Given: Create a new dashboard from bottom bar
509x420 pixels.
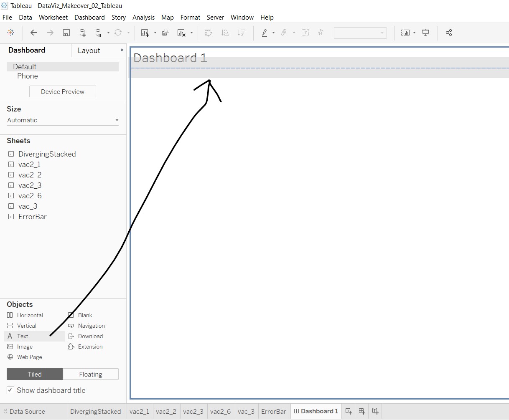Looking at the screenshot, I should point(362,411).
